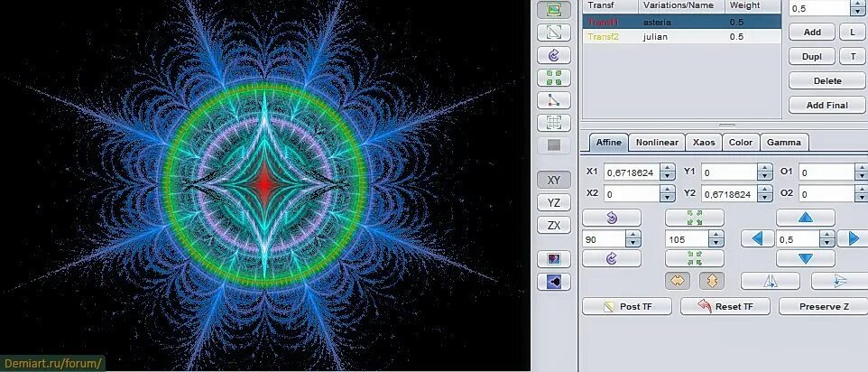Decrease the Y2 coefficient spinner
This screenshot has height=372, width=868.
coord(765,198)
